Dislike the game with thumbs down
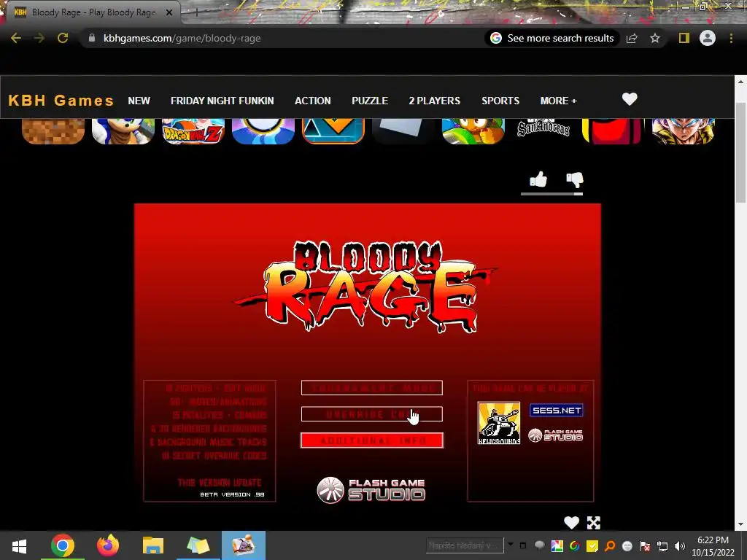The height and width of the screenshot is (560, 747). point(575,179)
